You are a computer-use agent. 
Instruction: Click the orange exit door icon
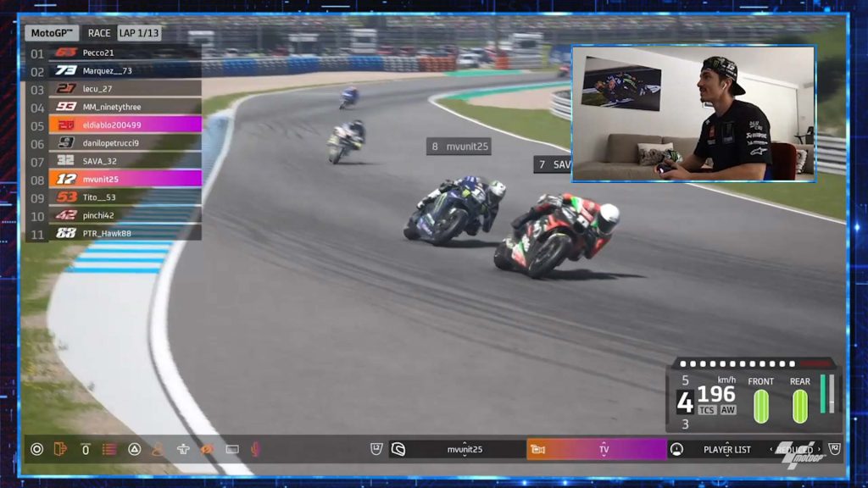60,449
